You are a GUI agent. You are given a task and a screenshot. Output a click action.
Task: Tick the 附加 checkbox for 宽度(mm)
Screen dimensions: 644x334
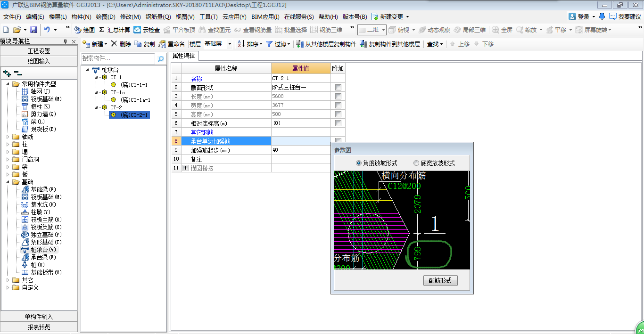338,106
